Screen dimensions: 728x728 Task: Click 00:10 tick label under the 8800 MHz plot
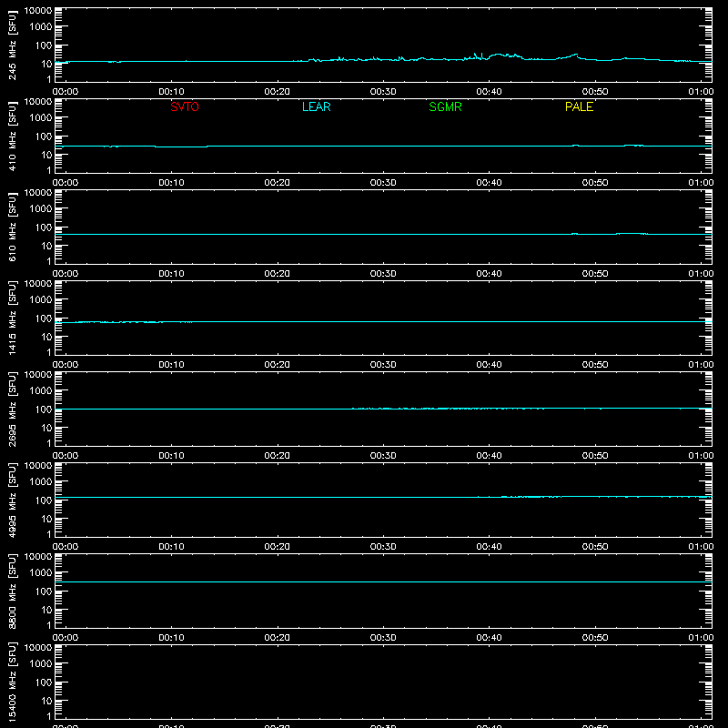coord(171,638)
